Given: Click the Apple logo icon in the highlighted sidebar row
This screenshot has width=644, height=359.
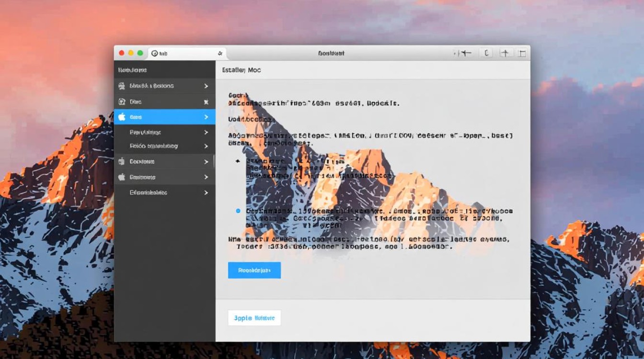Looking at the screenshot, I should pyautogui.click(x=122, y=117).
